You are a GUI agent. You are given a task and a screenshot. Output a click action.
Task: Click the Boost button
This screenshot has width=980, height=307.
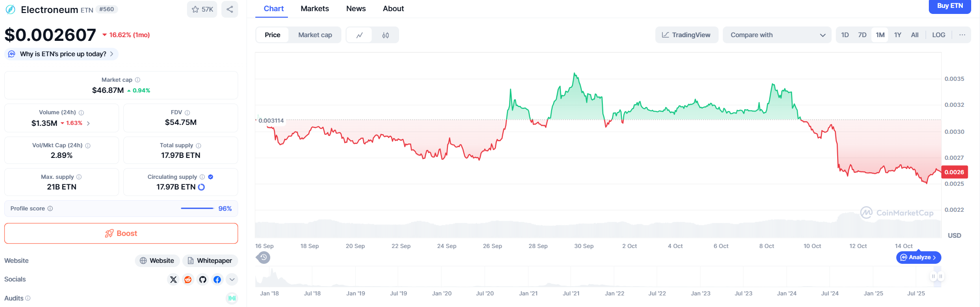[121, 234]
